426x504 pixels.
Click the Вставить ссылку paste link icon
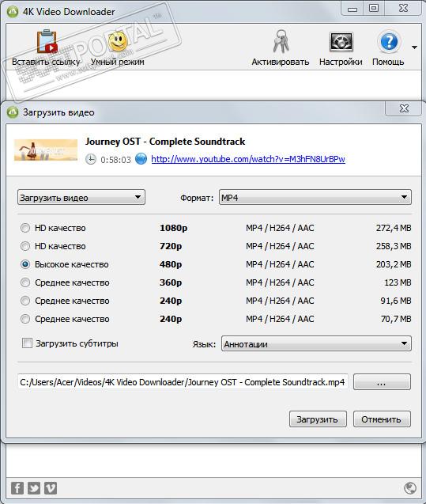click(x=47, y=41)
